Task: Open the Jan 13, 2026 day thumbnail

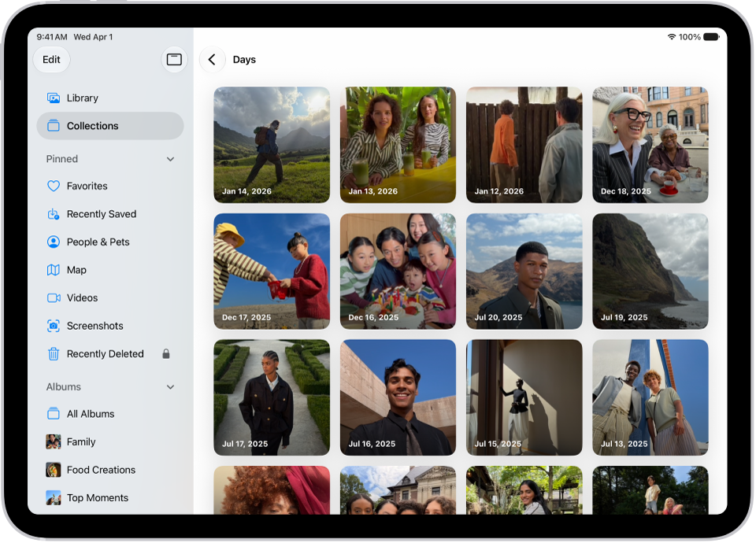Action: pos(398,145)
